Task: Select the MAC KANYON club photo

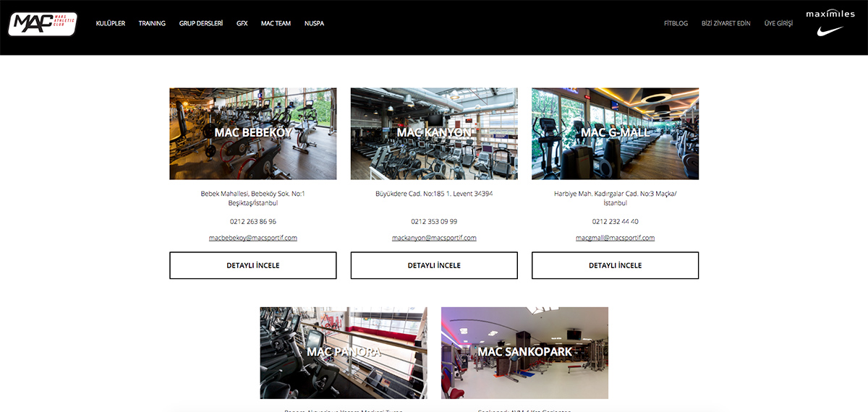Action: tap(434, 134)
